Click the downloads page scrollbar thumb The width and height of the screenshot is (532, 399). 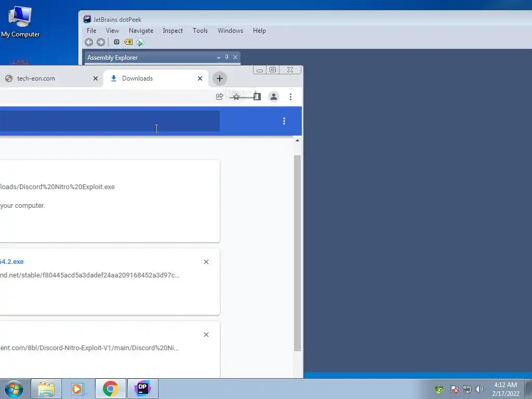tap(297, 253)
